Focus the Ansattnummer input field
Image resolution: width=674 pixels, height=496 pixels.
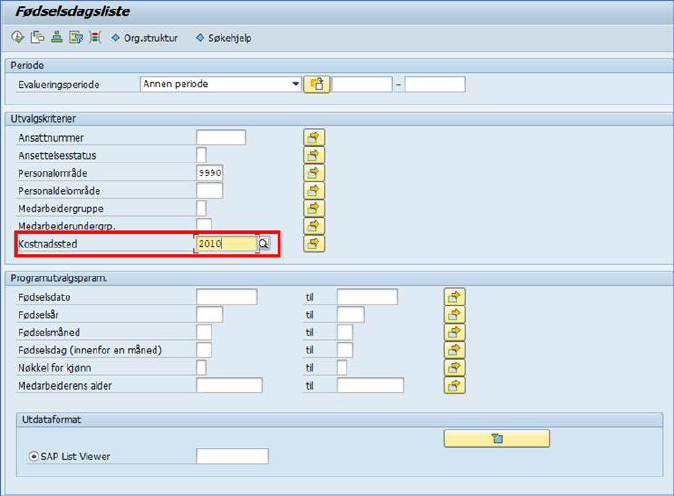(221, 138)
